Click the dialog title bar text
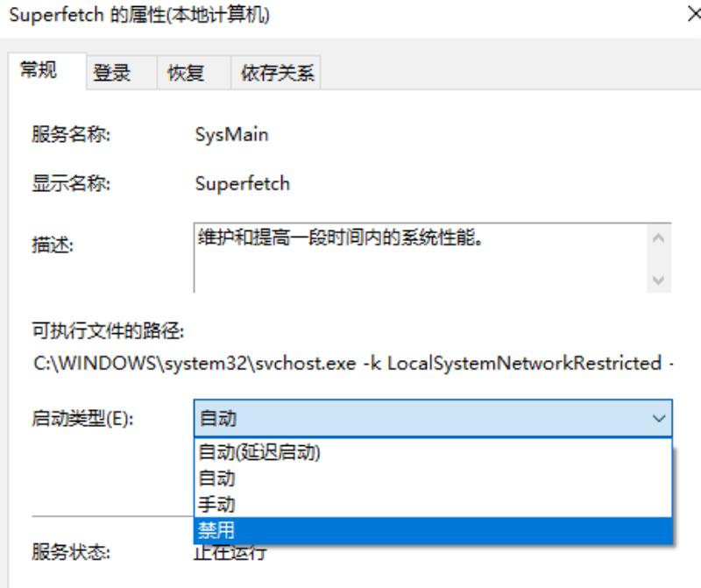Image resolution: width=701 pixels, height=588 pixels. [x=139, y=15]
